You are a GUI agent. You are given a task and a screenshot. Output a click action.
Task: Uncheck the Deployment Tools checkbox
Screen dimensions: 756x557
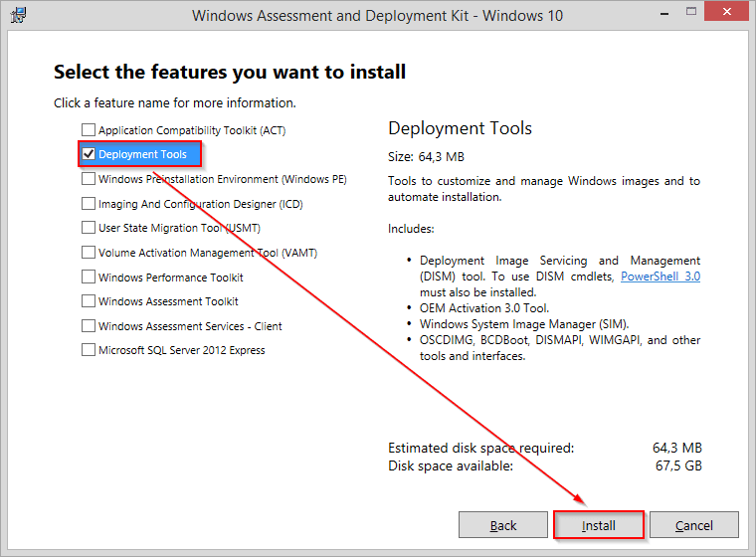click(89, 154)
